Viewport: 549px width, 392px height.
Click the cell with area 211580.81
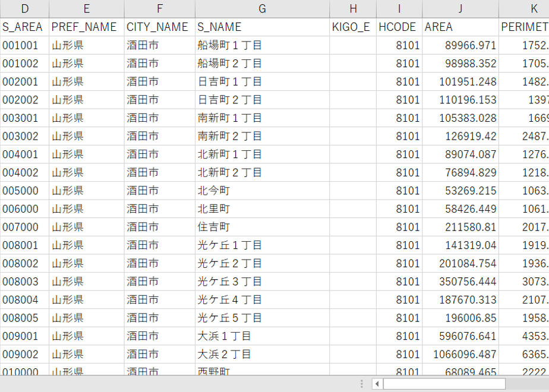(460, 227)
